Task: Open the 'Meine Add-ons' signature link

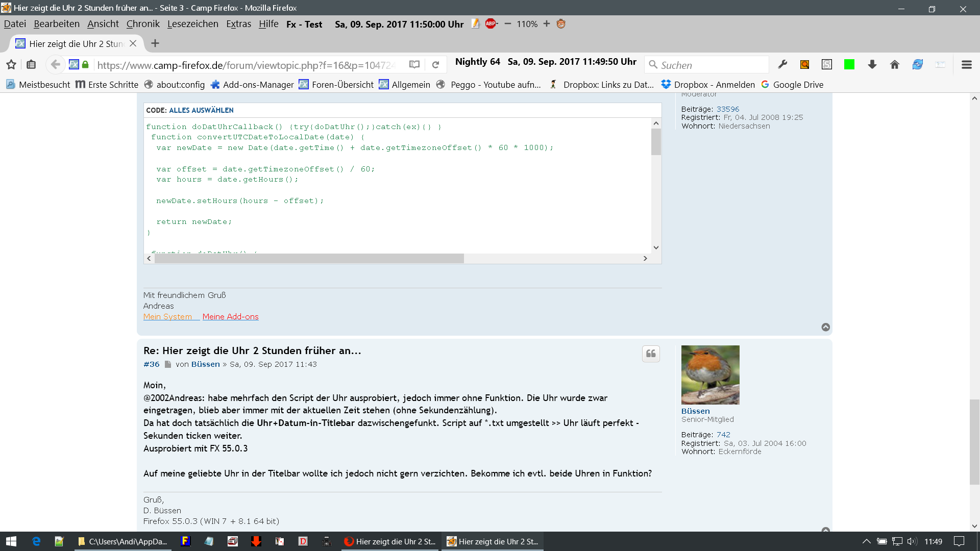Action: tap(230, 317)
